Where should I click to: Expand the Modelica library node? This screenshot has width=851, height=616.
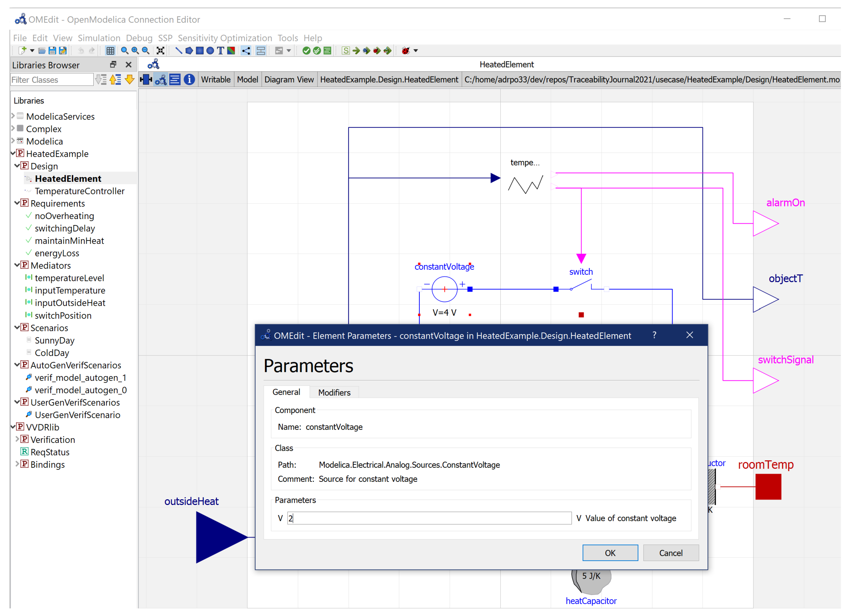tap(13, 141)
